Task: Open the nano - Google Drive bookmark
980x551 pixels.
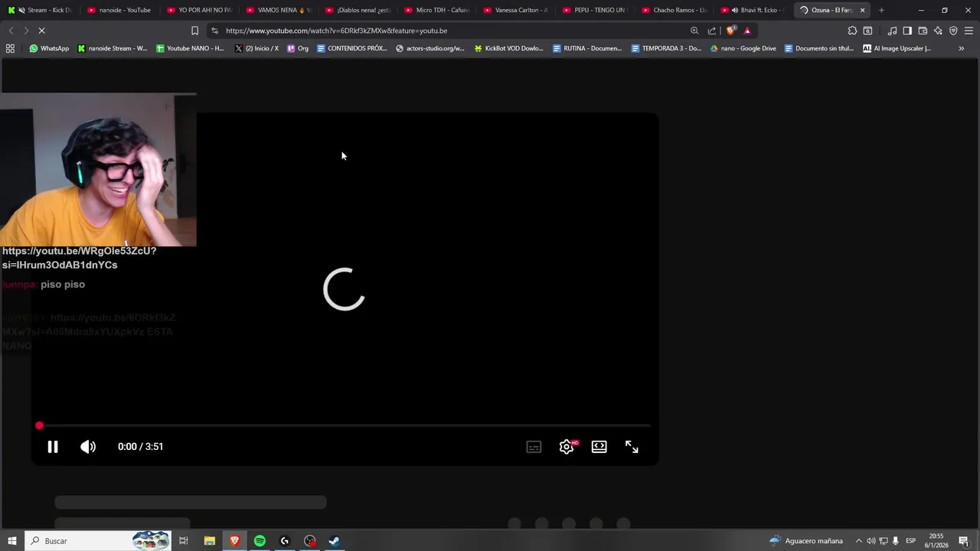Action: tap(743, 48)
